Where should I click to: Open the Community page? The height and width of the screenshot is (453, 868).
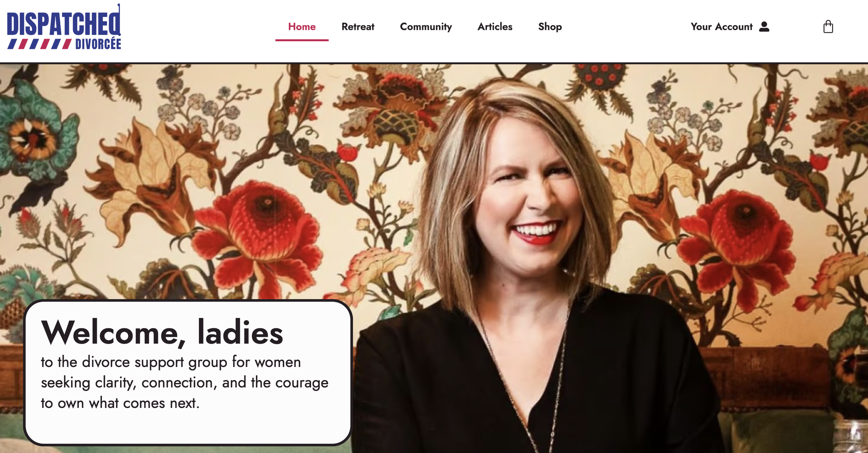[426, 27]
